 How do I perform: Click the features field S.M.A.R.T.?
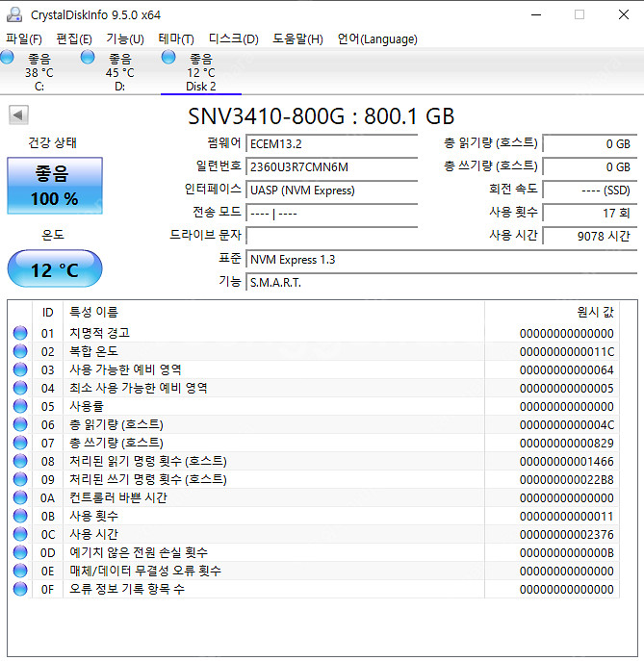(442, 283)
